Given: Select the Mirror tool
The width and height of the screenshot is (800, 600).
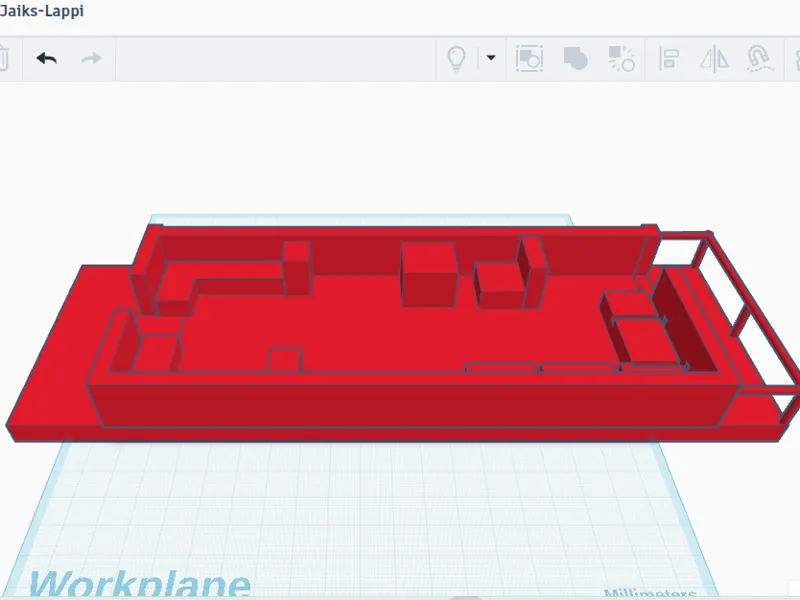Looking at the screenshot, I should [714, 58].
